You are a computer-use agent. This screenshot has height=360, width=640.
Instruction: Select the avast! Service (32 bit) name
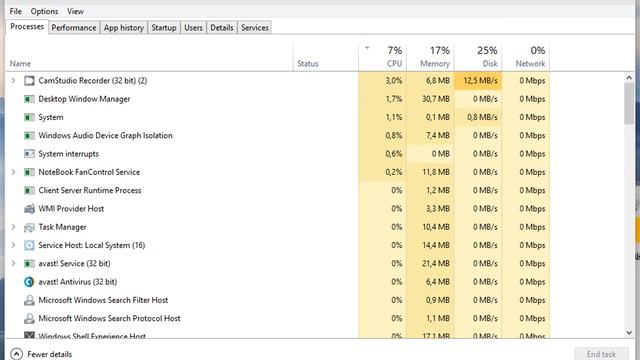(x=74, y=264)
